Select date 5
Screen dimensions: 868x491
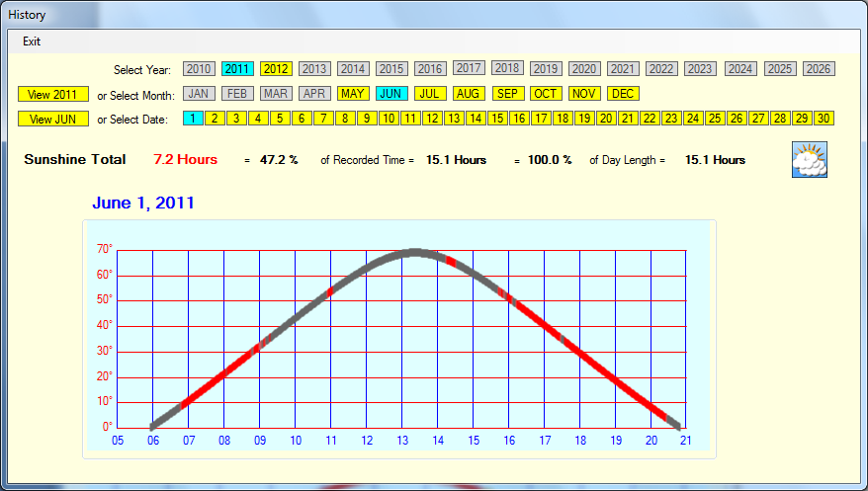coord(280,118)
